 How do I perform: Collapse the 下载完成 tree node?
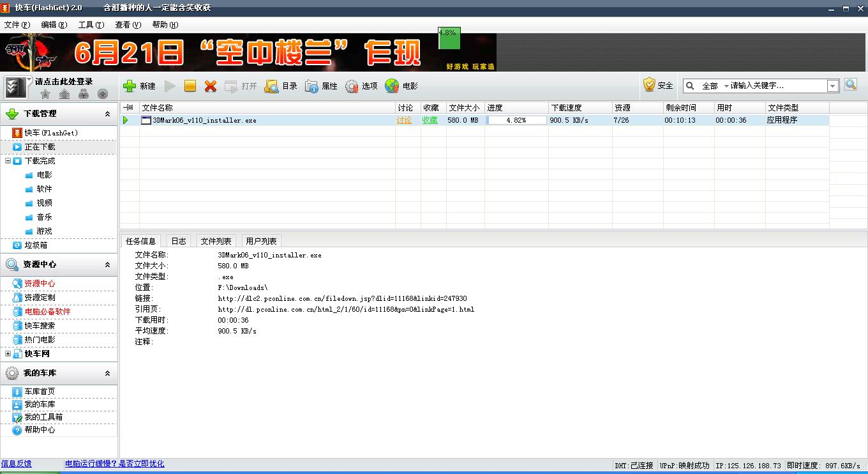click(8, 161)
